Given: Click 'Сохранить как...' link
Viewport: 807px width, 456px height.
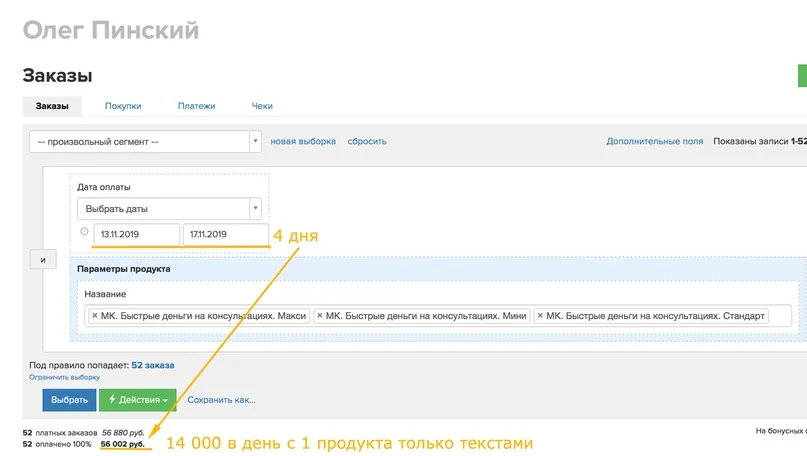Looking at the screenshot, I should 221,400.
